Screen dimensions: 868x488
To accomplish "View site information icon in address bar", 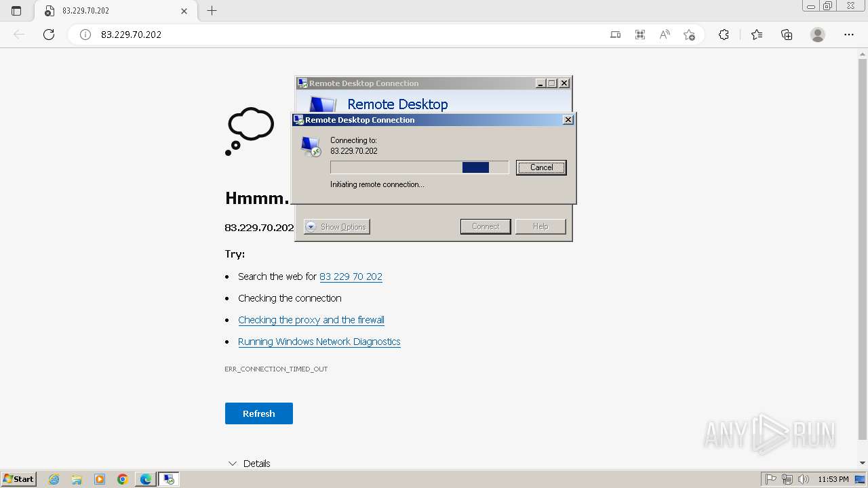I will point(85,35).
